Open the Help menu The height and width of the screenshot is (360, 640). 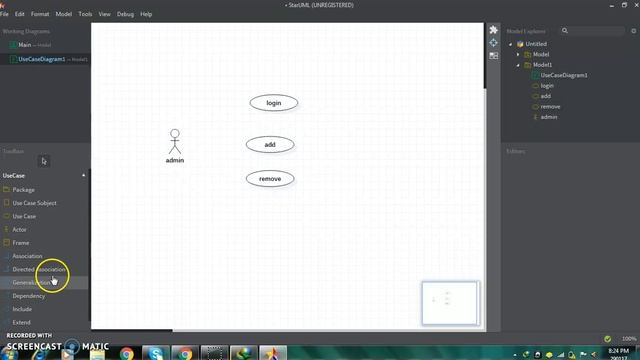[146, 14]
